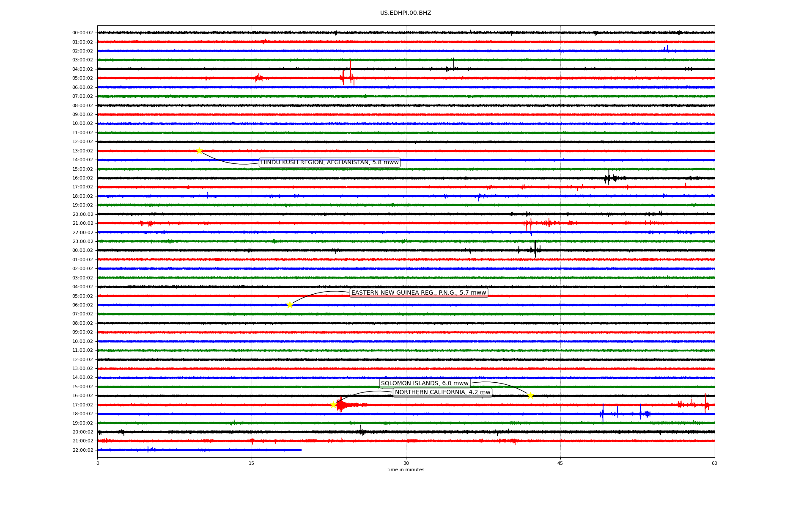The width and height of the screenshot is (812, 508).
Task: Select the HINDU KUSH REGION annotation label
Action: 329,163
